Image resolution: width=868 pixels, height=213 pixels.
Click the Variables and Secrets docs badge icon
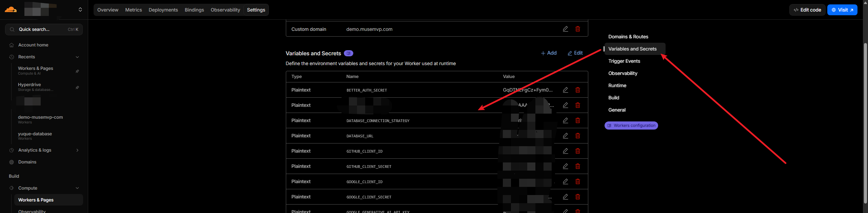348,54
